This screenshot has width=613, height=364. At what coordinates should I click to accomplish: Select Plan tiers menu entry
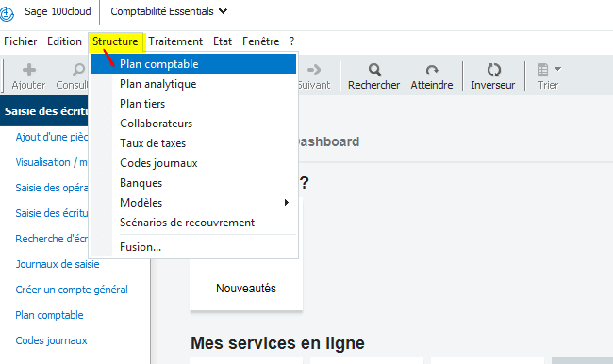pyautogui.click(x=193, y=104)
